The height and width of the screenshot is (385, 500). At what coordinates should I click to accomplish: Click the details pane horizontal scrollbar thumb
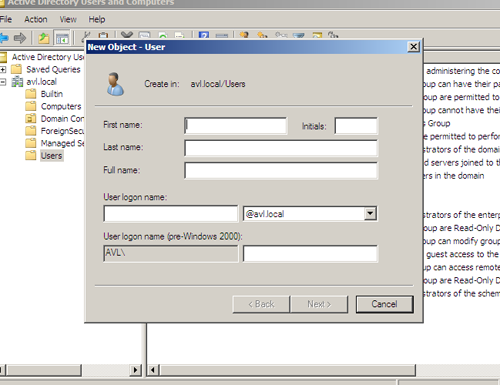[288, 370]
